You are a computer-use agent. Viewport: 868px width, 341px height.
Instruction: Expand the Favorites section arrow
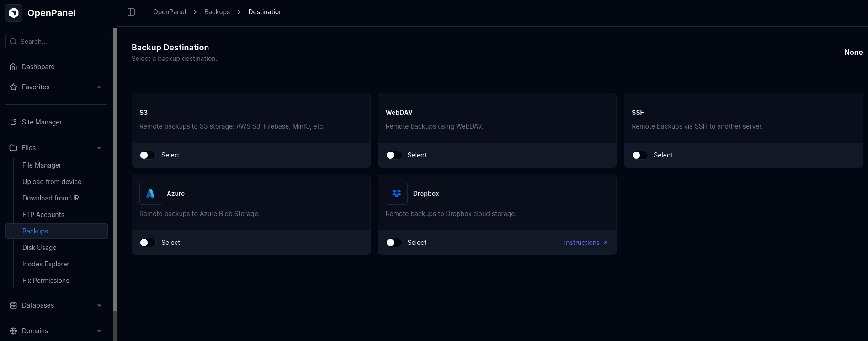point(99,87)
